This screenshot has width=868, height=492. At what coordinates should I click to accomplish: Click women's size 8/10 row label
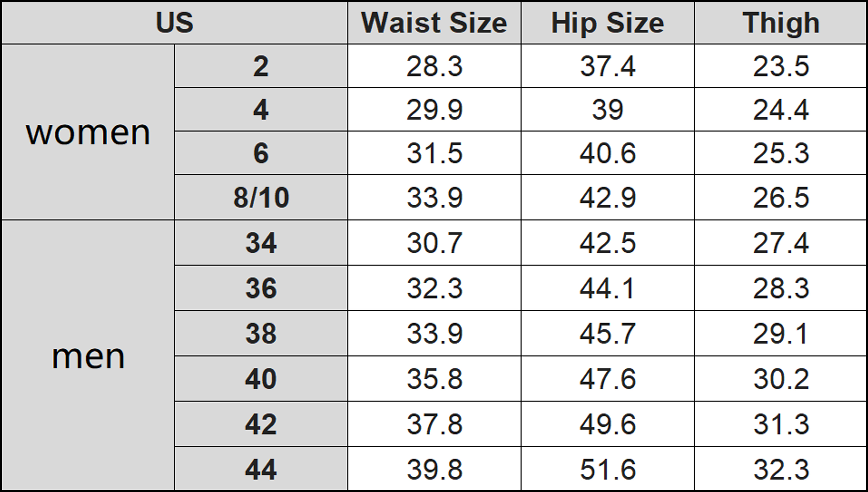pyautogui.click(x=261, y=197)
